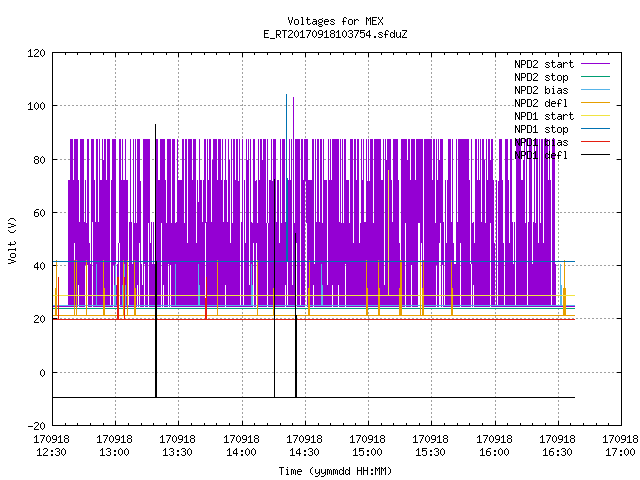Image resolution: width=640 pixels, height=480 pixels.
Task: Click the 'NPD2 bias' legend label
Action: (x=541, y=90)
